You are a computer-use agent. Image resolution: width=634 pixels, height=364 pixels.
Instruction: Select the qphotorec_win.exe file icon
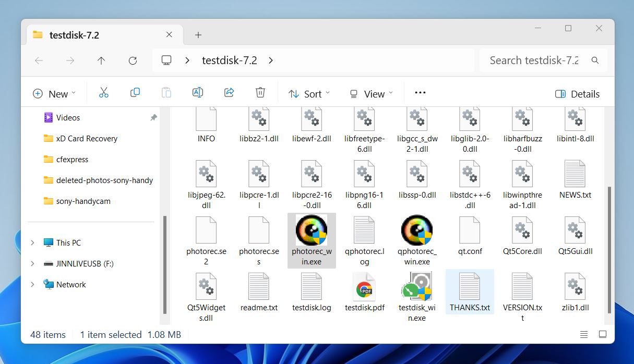click(417, 230)
